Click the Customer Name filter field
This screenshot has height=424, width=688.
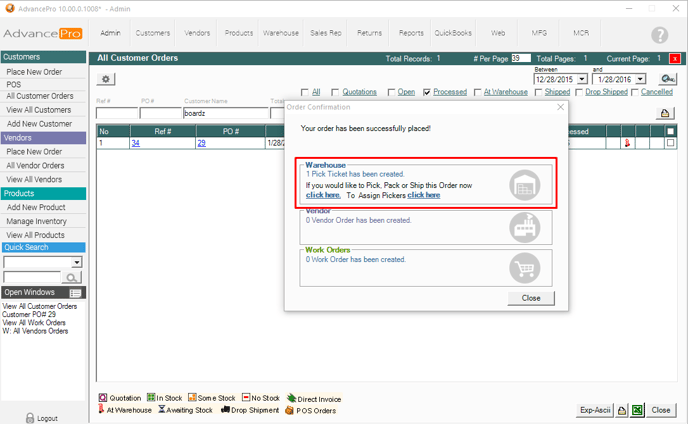coord(225,114)
